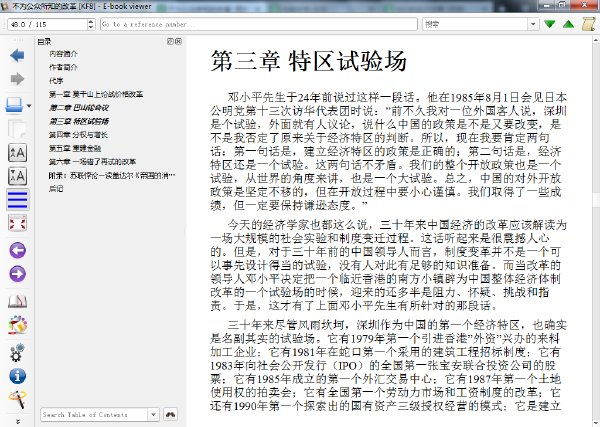This screenshot has width=600, height=427.
Task: Click the binoculars find-in-contents button
Action: 170,414
